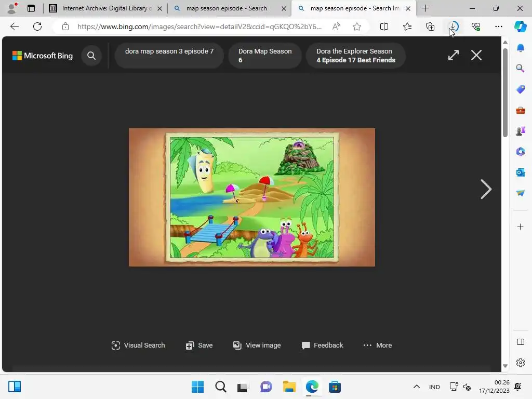
Task: Show hidden system tray icons
Action: pos(417,387)
